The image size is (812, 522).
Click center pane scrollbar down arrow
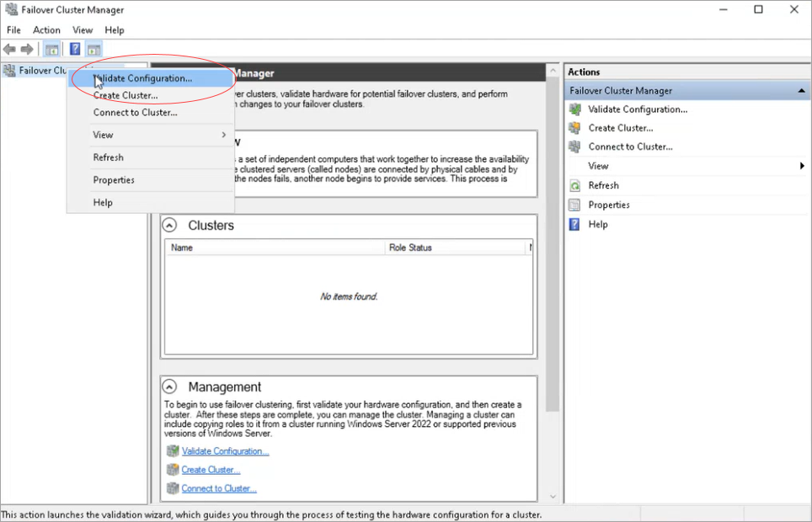[x=553, y=497]
